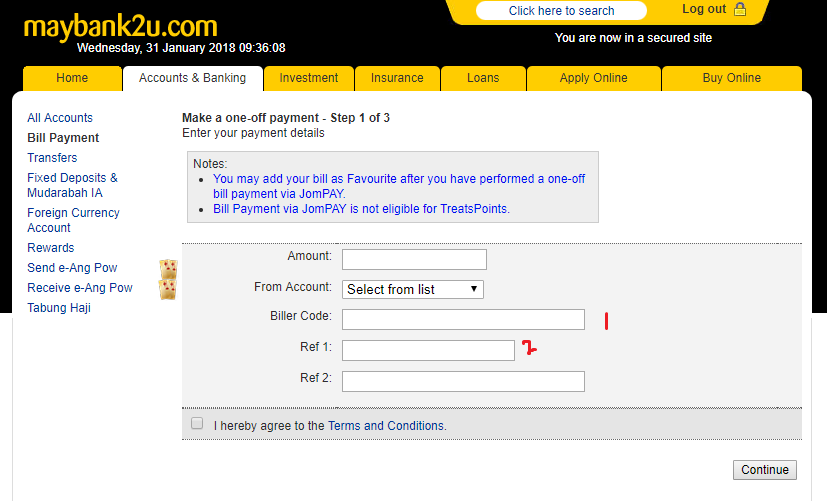
Task: Open the Rewards sidebar link
Action: (x=51, y=247)
